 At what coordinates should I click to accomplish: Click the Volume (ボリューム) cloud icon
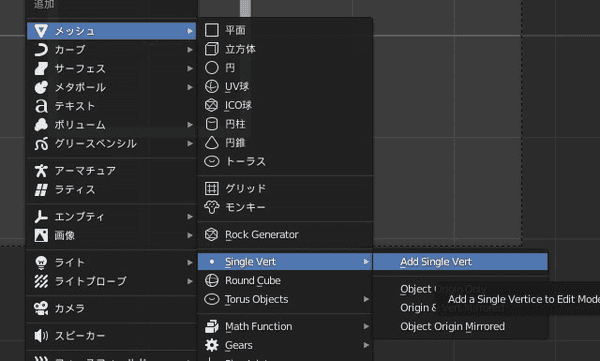(41, 125)
